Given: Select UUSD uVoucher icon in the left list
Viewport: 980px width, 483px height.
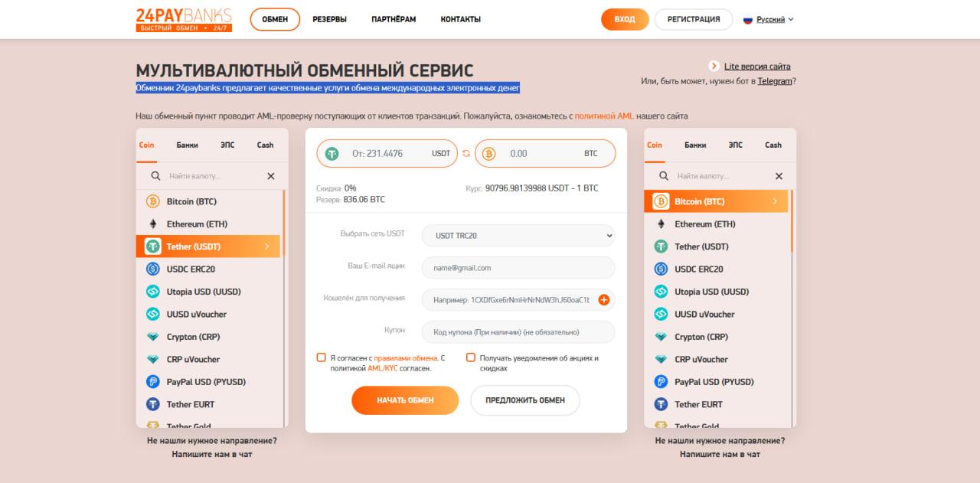Looking at the screenshot, I should 152,314.
